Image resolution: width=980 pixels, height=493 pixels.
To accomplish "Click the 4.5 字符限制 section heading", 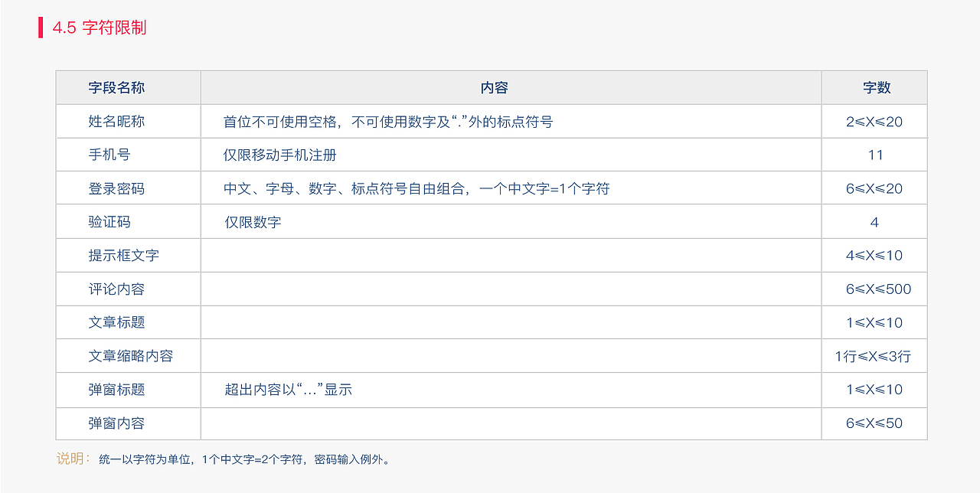I will click(x=99, y=28).
